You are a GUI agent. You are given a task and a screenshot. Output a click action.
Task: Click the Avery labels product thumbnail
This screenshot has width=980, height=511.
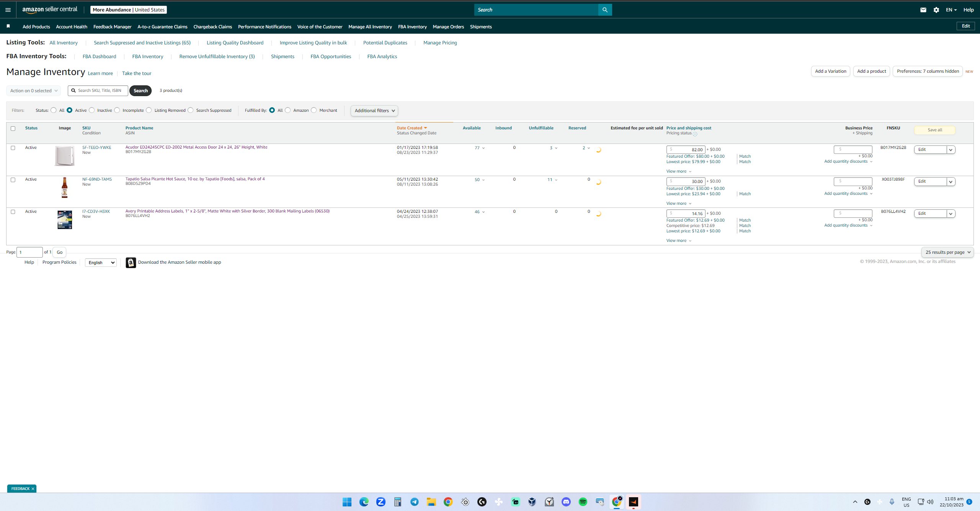pyautogui.click(x=65, y=220)
